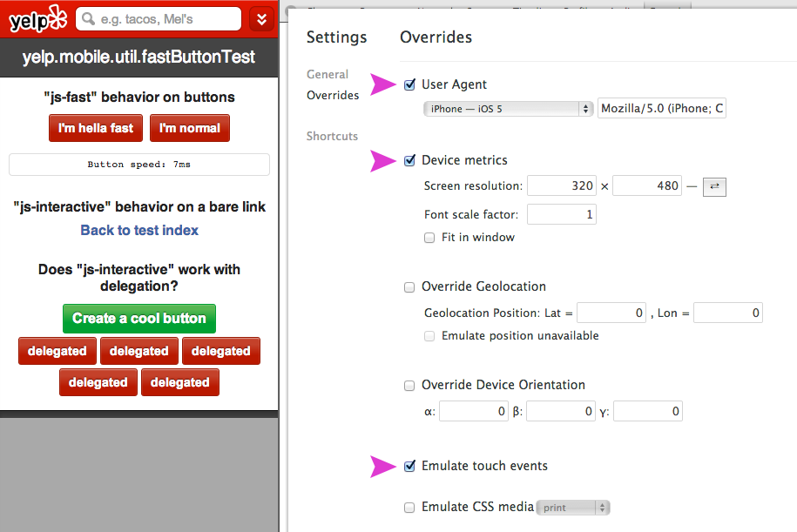This screenshot has height=532, width=797.
Task: Click the screen height field showing 480
Action: coord(647,185)
